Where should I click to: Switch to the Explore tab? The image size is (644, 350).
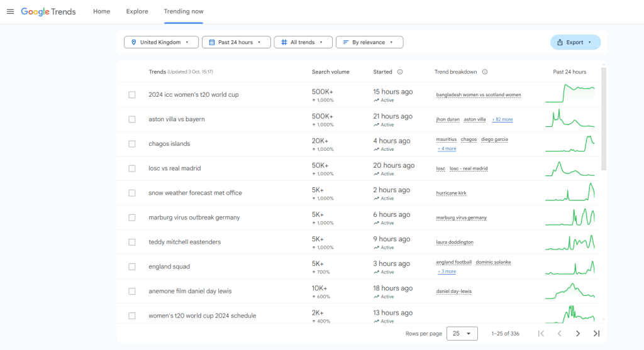point(137,11)
